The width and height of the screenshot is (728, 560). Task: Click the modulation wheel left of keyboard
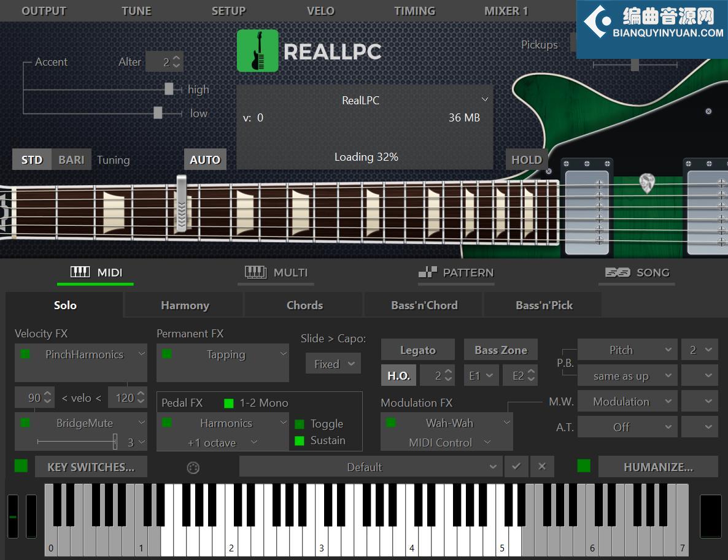coord(31,516)
